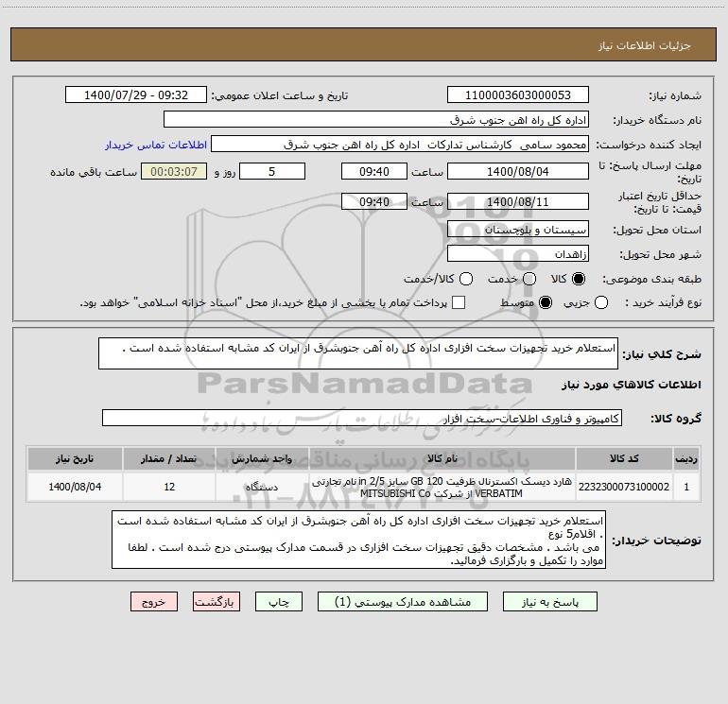Click the نام کالا column header
This screenshot has width=728, height=704.
pyautogui.click(x=442, y=458)
